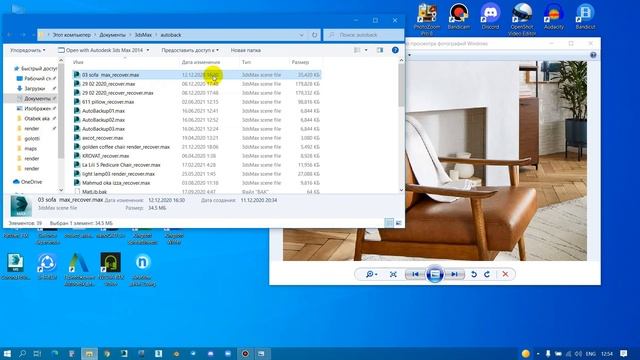Open Быстрый доступ in navigation pane
The width and height of the screenshot is (640, 360).
click(37, 68)
